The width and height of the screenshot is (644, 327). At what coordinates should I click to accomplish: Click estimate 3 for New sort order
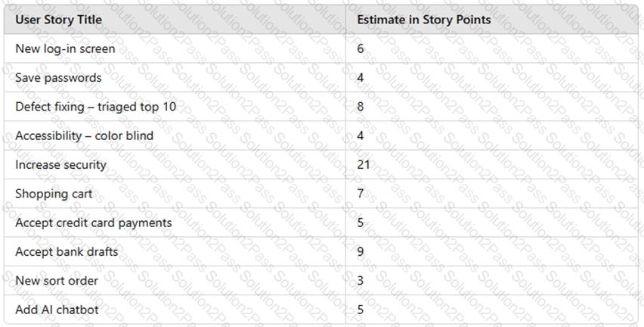pos(361,281)
